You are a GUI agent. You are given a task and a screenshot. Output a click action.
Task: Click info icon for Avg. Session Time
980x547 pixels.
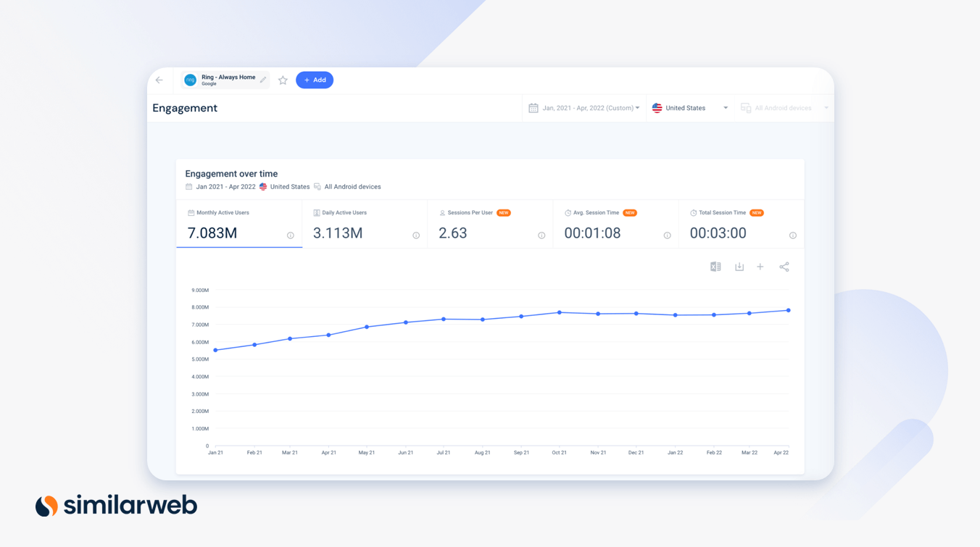(x=668, y=235)
